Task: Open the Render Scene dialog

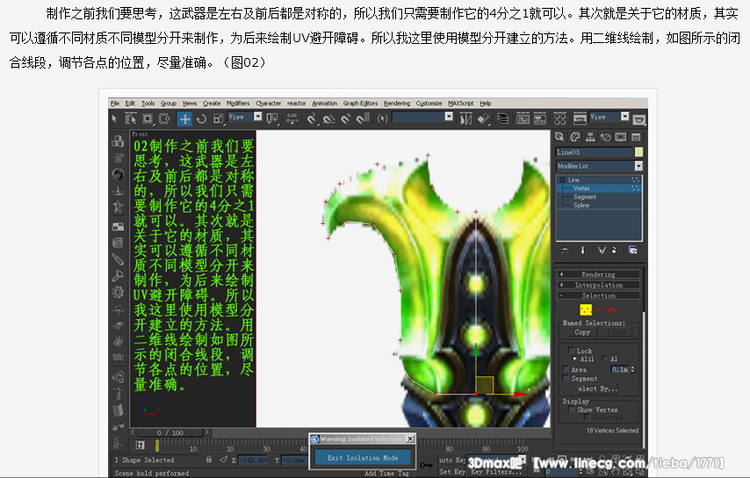Action: (580, 118)
